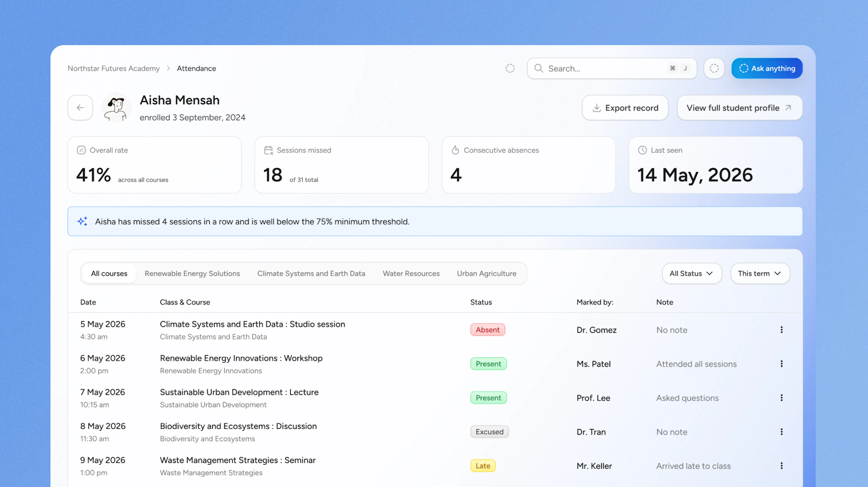The height and width of the screenshot is (487, 868).
Task: Click the 8 May 2026 date cell
Action: [x=103, y=426]
